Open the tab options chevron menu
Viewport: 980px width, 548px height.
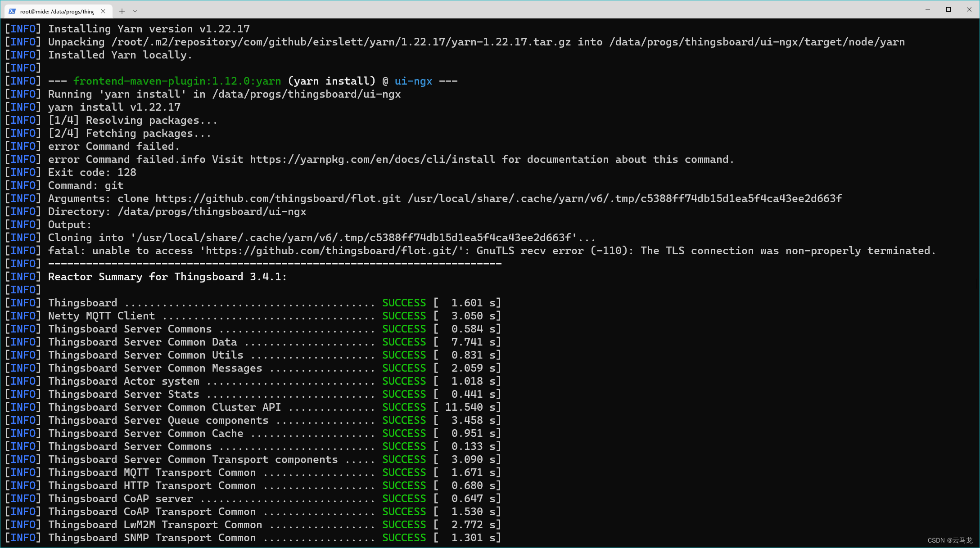click(x=136, y=11)
